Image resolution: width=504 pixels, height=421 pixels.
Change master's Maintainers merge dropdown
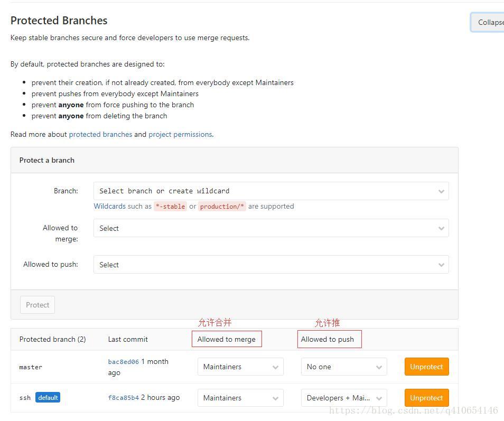click(x=240, y=367)
